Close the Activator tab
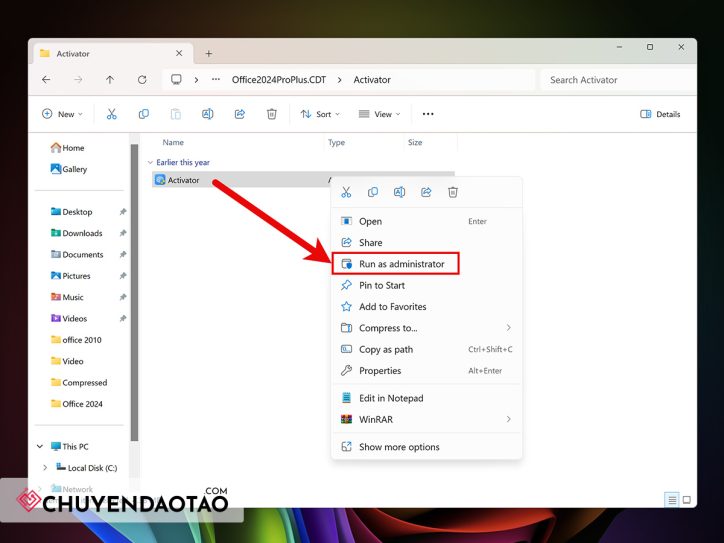 [179, 54]
